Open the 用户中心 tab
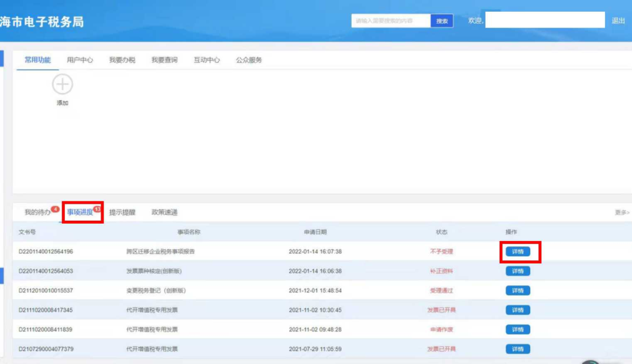632x364 pixels. (x=80, y=60)
